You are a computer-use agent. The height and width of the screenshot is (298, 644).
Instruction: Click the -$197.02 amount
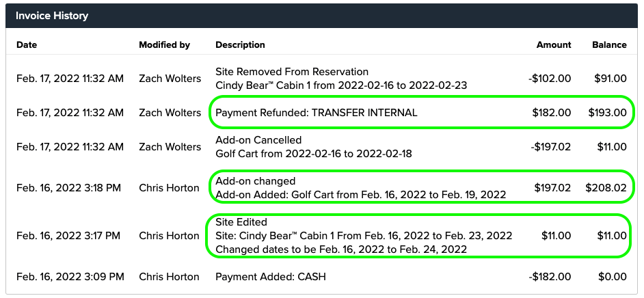(x=550, y=147)
